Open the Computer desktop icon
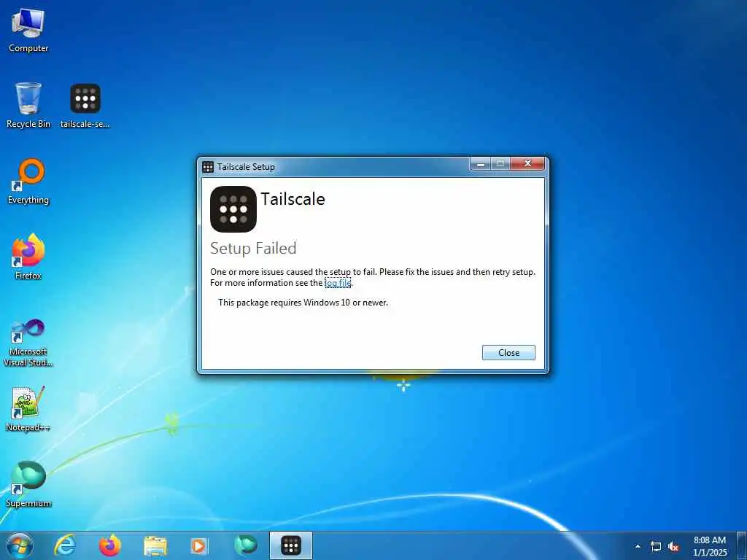747x560 pixels. point(28,31)
